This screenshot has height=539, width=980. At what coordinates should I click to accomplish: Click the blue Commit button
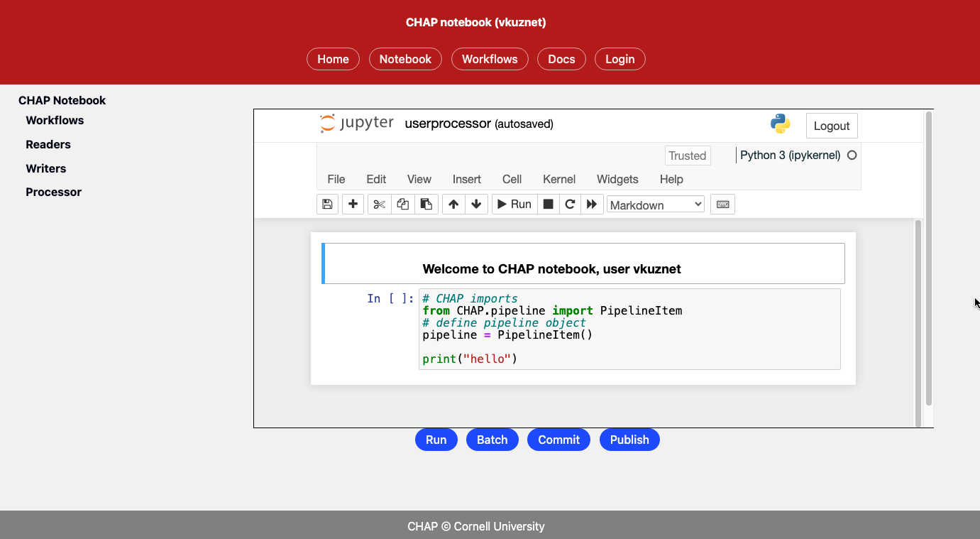tap(558, 440)
